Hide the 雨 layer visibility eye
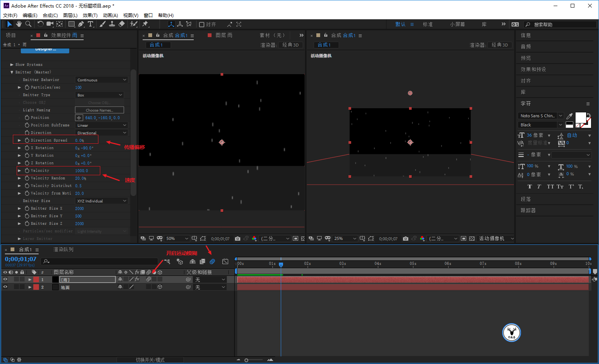Viewport: 599px width, 364px height. 5,280
